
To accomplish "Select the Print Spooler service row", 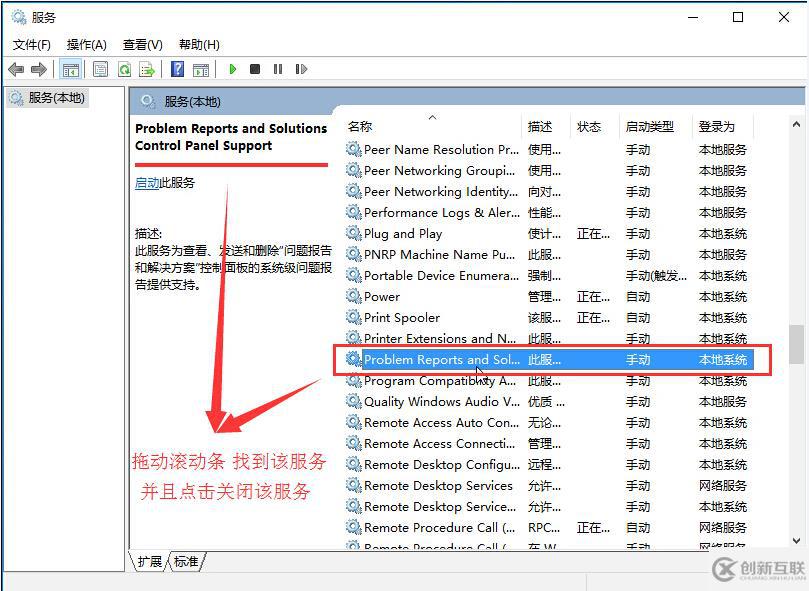I will [x=549, y=317].
